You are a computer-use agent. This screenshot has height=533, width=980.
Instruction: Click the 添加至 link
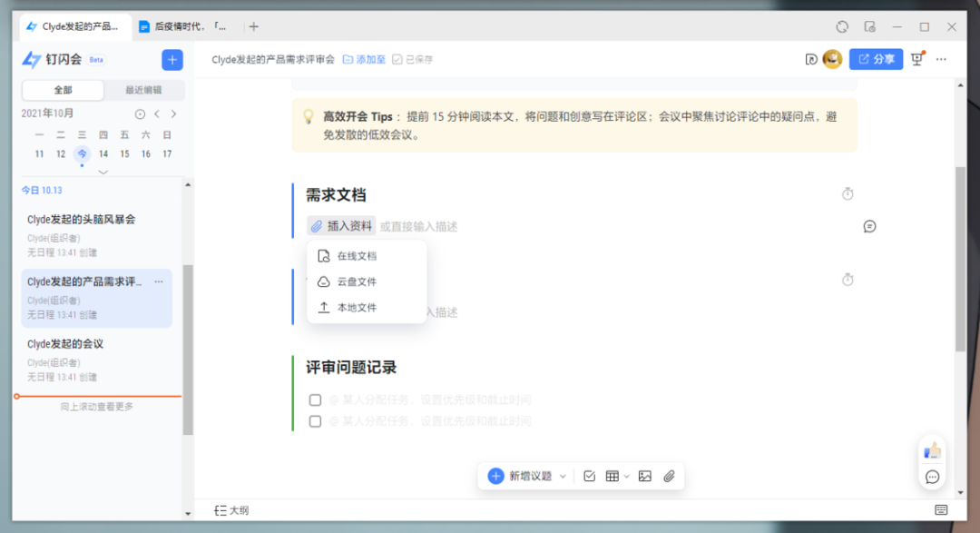pyautogui.click(x=364, y=59)
